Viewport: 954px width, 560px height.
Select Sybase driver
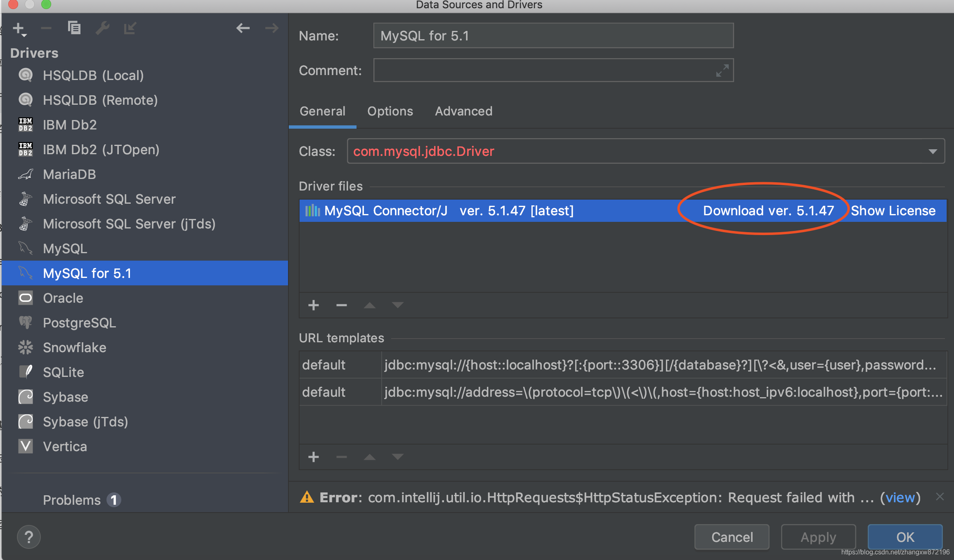(144, 397)
